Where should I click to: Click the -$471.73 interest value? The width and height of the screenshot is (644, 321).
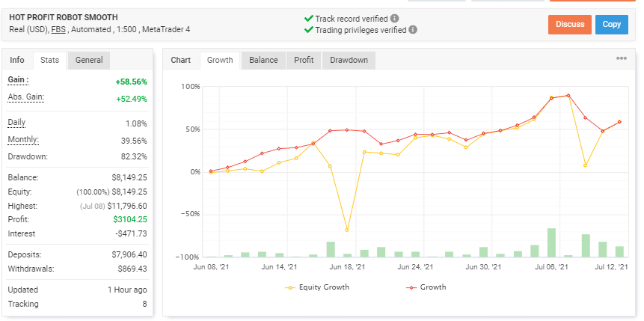point(131,233)
